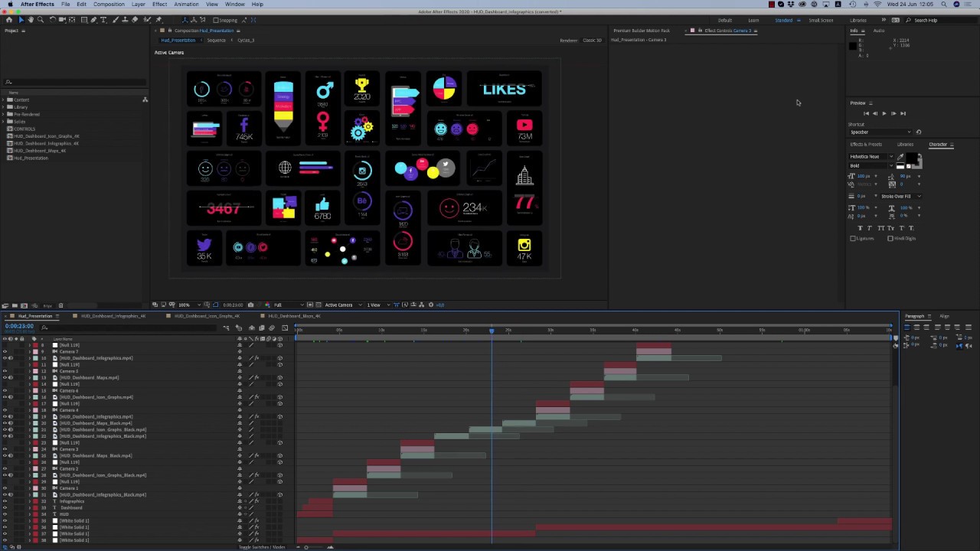The width and height of the screenshot is (980, 551).
Task: Open the Layer menu
Action: tap(139, 5)
